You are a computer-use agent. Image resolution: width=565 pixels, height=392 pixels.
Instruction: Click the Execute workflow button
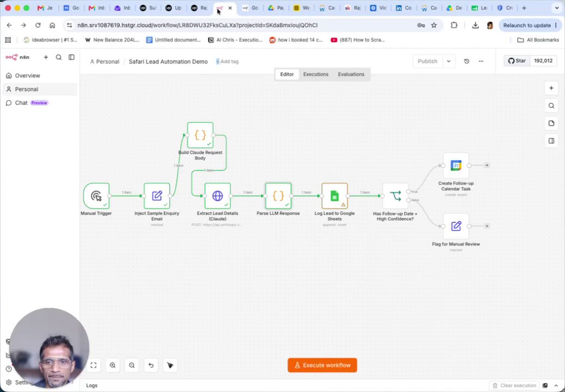coord(322,365)
